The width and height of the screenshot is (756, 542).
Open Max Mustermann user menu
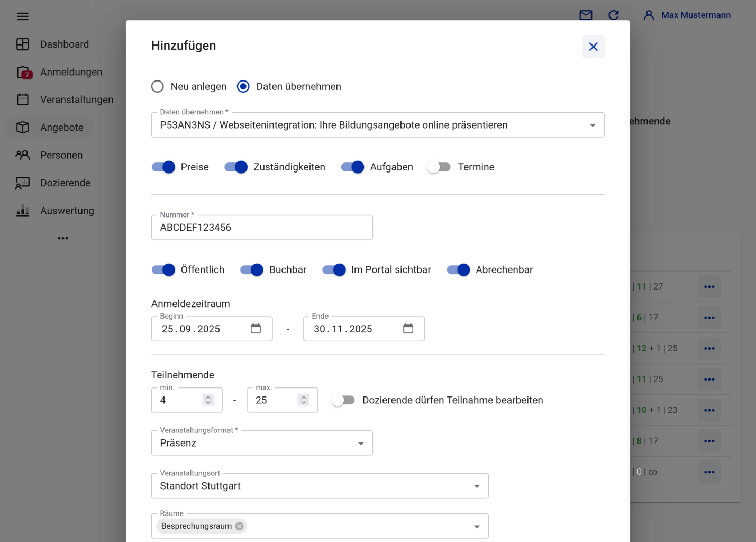coord(687,15)
